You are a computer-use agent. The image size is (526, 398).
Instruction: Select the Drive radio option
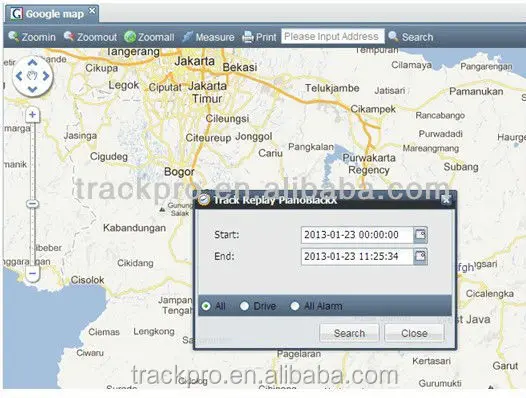(245, 306)
